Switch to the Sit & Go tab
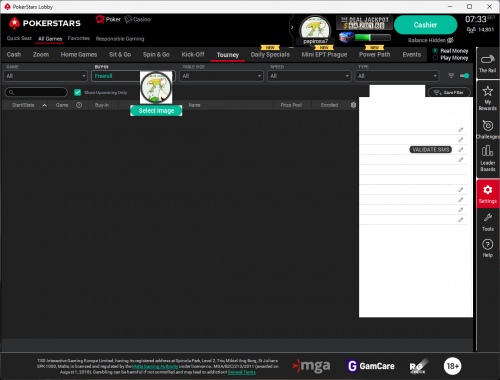 [x=120, y=54]
